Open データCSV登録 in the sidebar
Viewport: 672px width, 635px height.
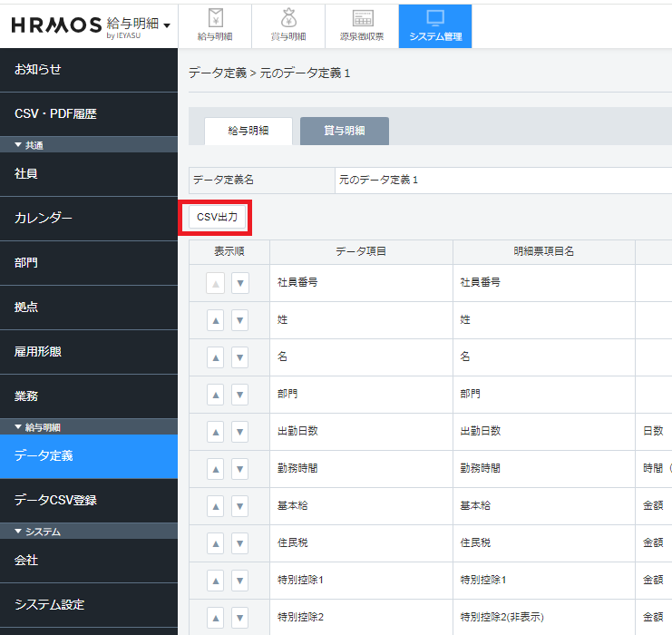pyautogui.click(x=89, y=501)
